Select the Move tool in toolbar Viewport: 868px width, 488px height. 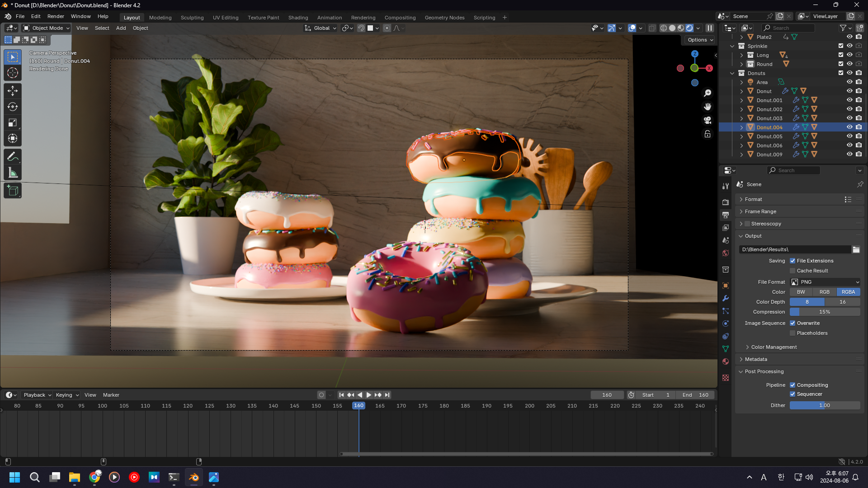pyautogui.click(x=13, y=91)
